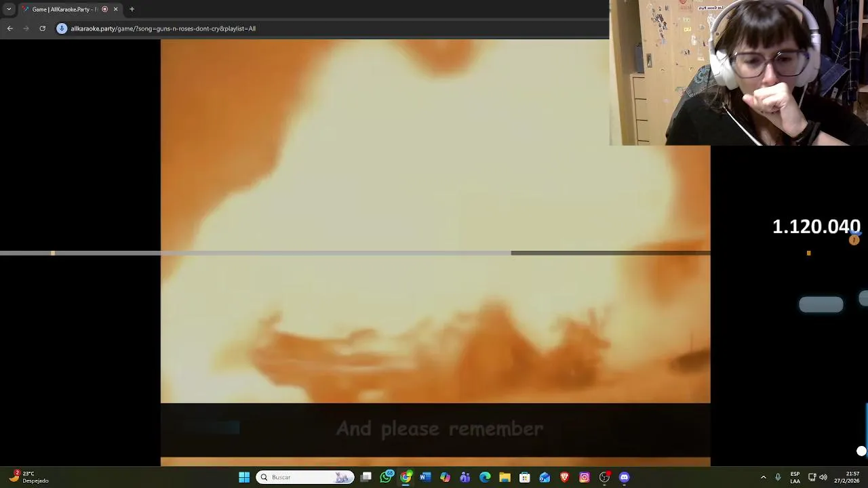
Task: Click the streamer webcam overlay
Action: (x=738, y=73)
